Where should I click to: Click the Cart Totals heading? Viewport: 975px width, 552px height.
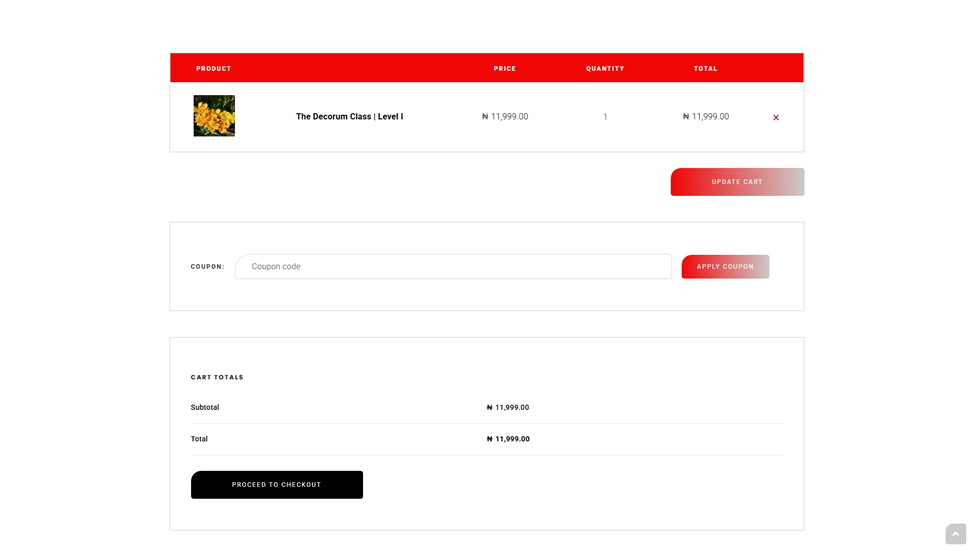(217, 377)
